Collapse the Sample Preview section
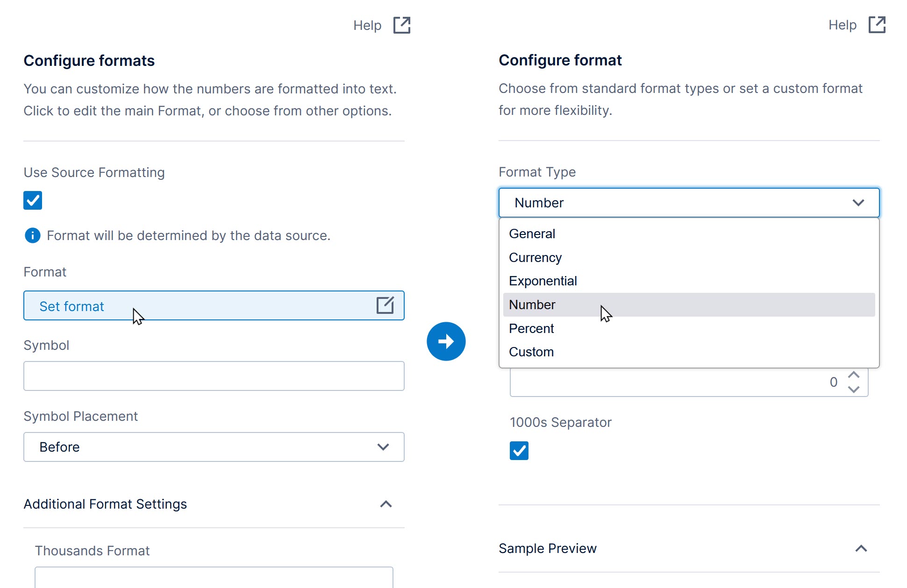Screen dimensions: 907x588 point(861,548)
